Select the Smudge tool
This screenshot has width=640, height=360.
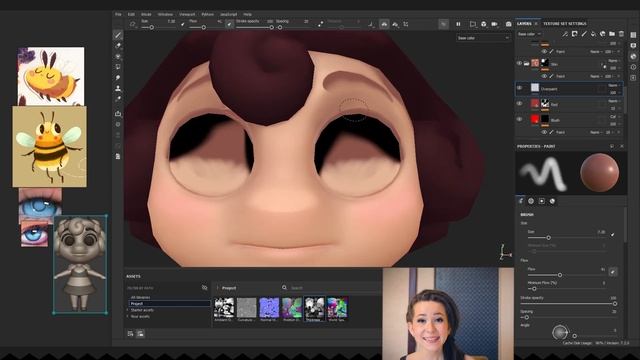pyautogui.click(x=118, y=78)
